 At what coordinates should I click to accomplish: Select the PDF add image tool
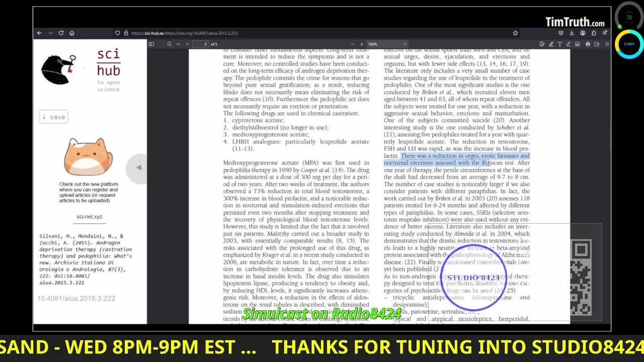(x=578, y=44)
